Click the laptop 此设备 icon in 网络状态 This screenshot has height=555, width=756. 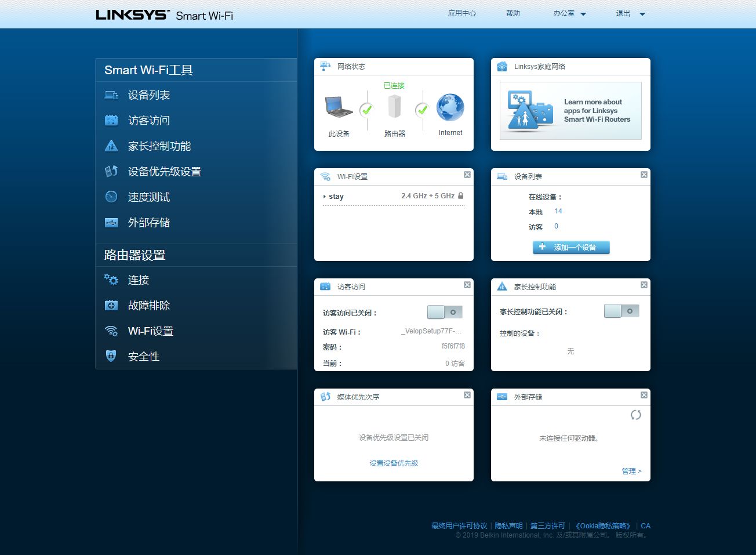click(x=339, y=107)
